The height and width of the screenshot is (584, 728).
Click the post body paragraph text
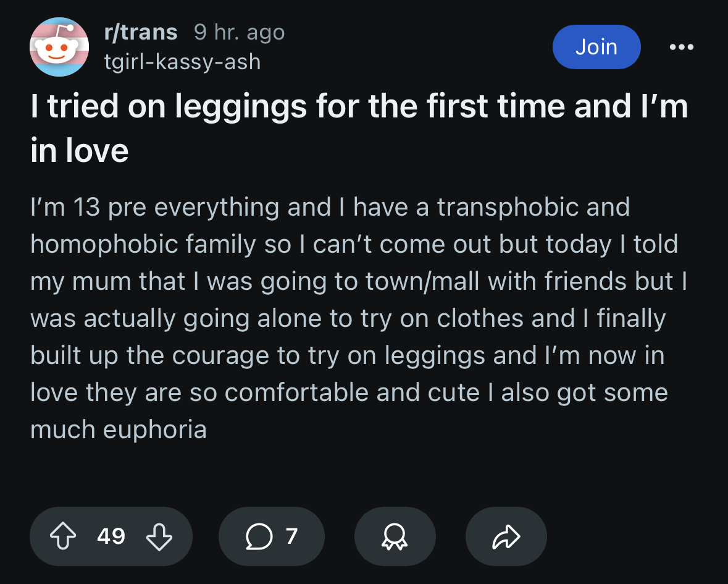359,318
